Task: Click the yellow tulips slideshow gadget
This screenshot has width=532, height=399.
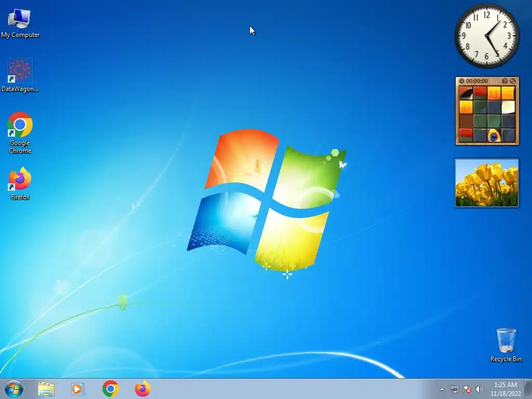Action: (x=486, y=183)
